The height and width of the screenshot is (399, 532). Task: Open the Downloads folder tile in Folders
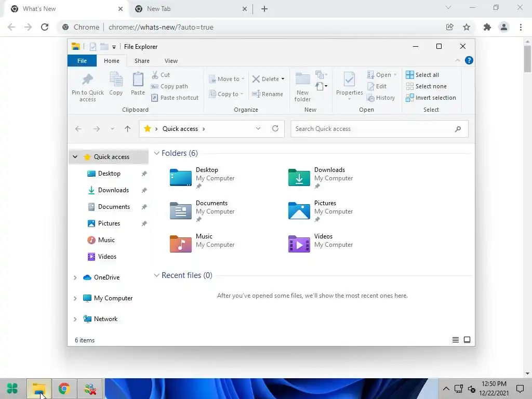[x=321, y=178]
